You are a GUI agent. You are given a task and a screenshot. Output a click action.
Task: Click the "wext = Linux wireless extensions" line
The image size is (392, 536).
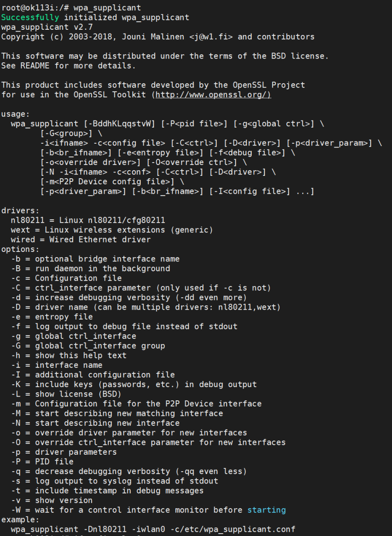coord(112,230)
